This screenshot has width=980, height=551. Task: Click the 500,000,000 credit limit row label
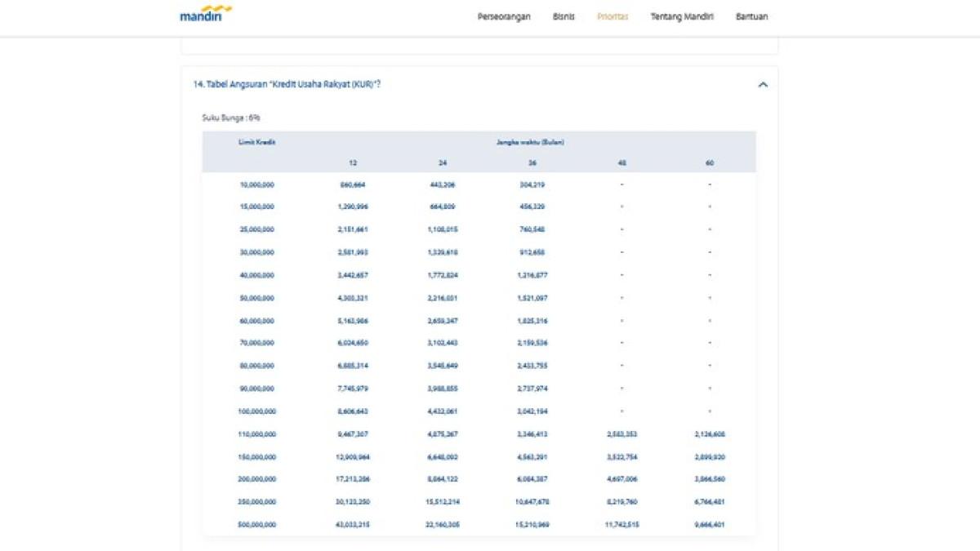(x=257, y=525)
